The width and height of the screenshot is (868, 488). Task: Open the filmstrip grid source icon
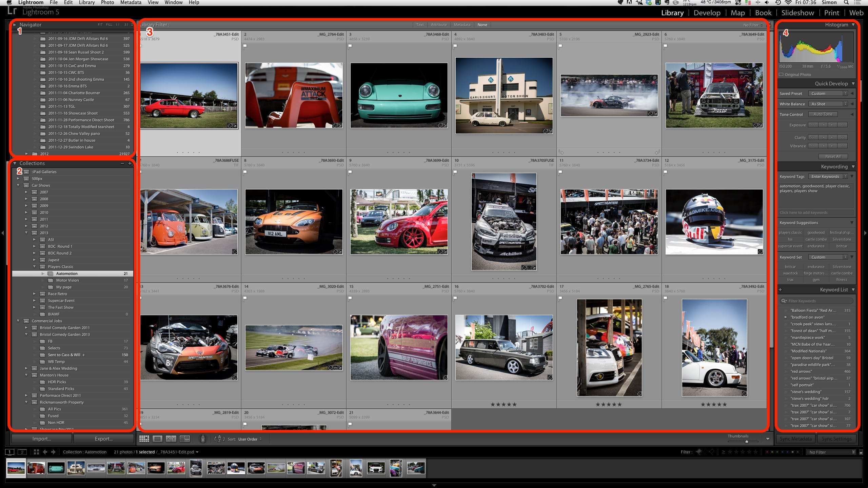[x=36, y=452]
